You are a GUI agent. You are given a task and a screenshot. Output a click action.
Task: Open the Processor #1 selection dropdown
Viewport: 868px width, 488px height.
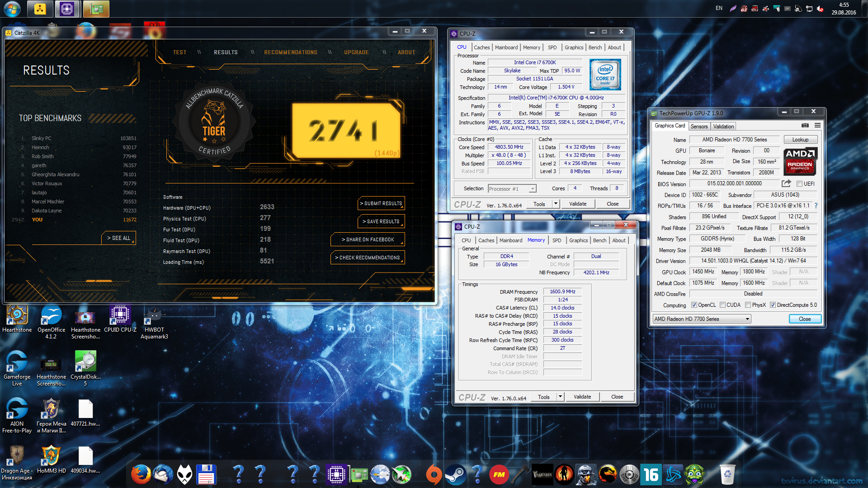point(512,189)
